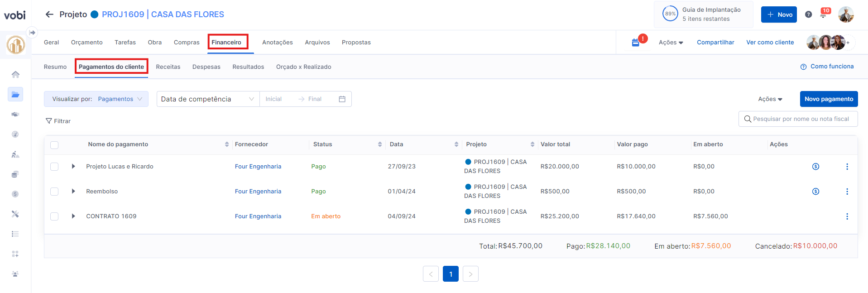Check the Projeto Lucas e Ricardo row checkbox
Image resolution: width=868 pixels, height=293 pixels.
click(x=54, y=167)
